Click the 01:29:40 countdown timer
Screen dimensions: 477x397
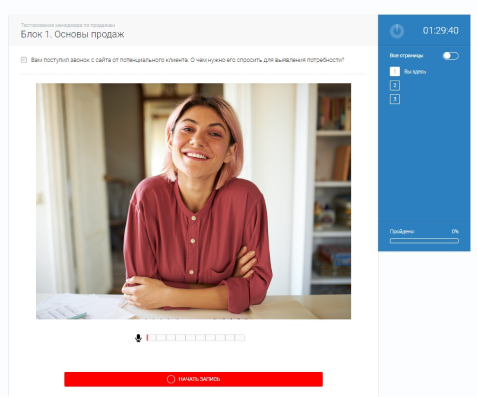coord(441,31)
